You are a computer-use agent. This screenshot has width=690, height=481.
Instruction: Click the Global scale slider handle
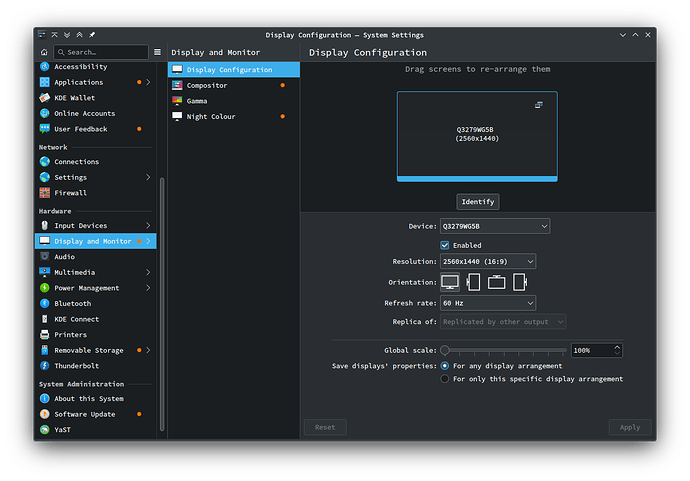(x=445, y=350)
